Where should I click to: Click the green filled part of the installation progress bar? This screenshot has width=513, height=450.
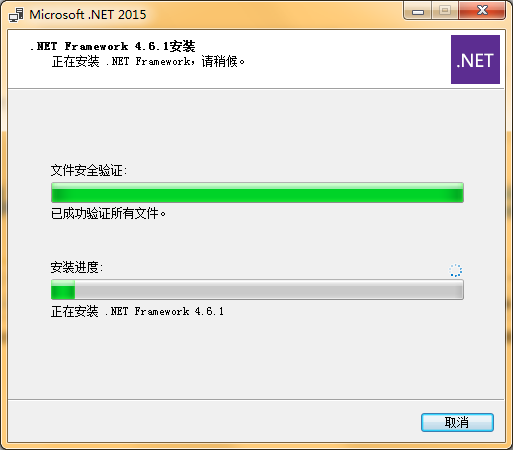pos(63,289)
